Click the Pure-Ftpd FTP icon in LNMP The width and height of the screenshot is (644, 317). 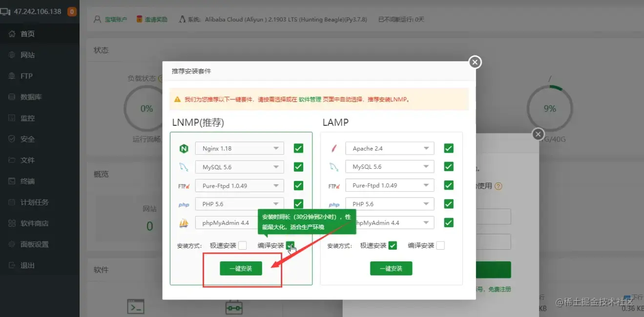pyautogui.click(x=184, y=186)
